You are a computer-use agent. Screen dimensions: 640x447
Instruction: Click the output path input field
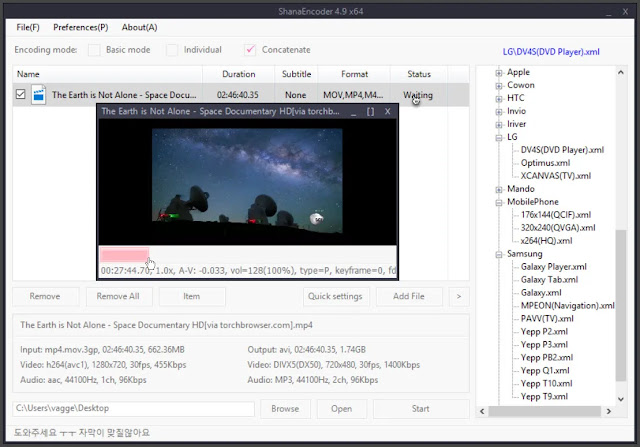[133, 409]
